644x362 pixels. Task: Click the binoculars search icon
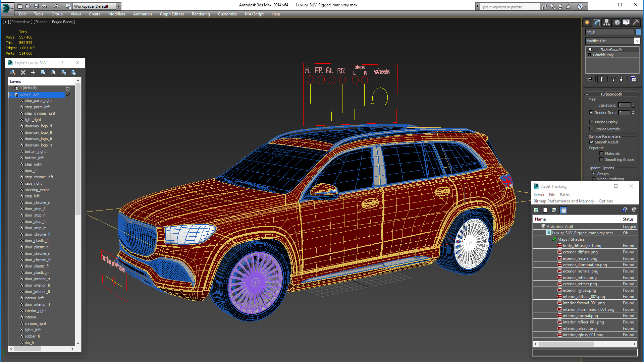544,6
